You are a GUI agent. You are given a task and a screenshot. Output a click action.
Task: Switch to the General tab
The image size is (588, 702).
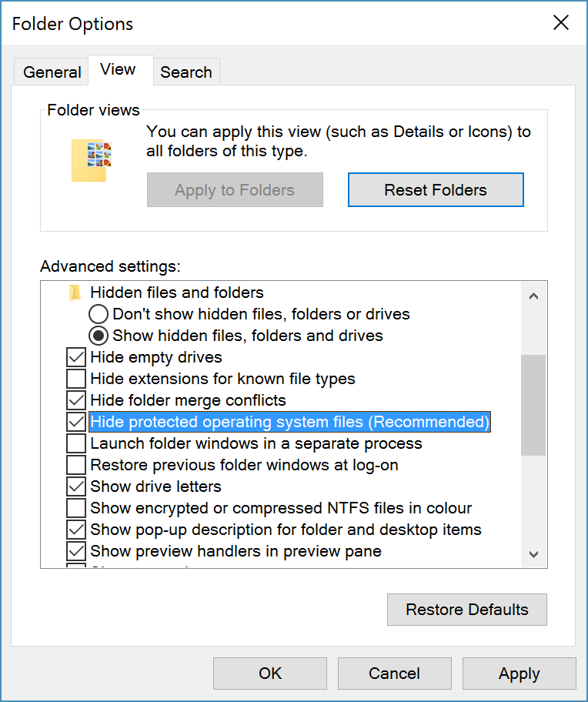(x=52, y=72)
